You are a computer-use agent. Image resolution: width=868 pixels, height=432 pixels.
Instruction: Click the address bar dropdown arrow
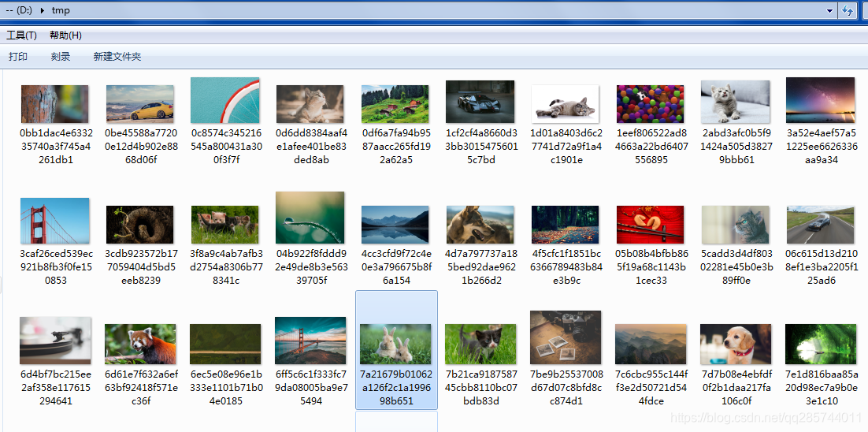coord(829,10)
